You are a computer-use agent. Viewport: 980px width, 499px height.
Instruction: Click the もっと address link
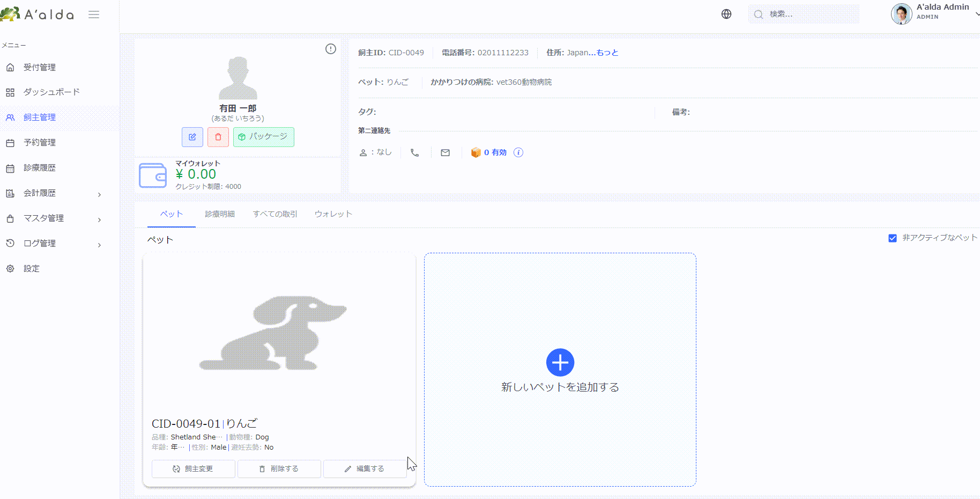607,53
